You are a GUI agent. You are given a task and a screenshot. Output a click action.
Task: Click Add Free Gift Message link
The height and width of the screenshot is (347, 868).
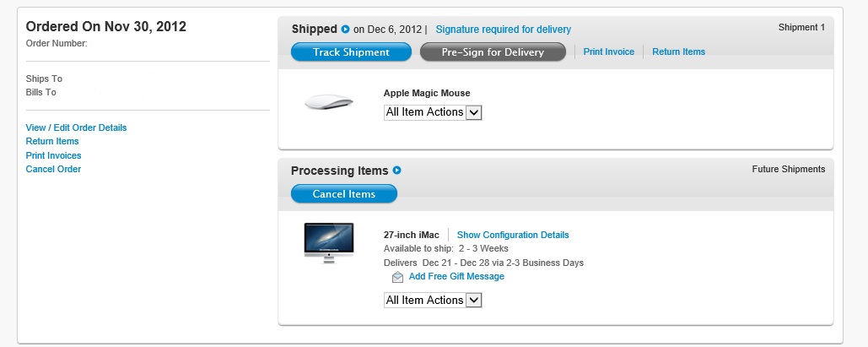click(x=456, y=277)
